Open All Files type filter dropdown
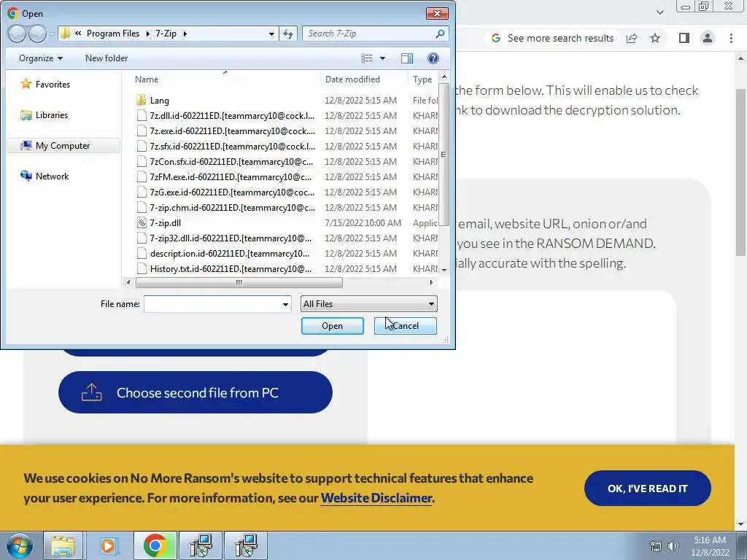 (368, 304)
